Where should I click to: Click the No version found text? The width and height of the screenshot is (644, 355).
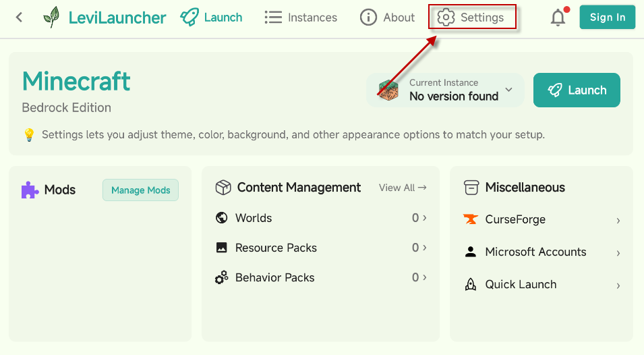point(454,96)
